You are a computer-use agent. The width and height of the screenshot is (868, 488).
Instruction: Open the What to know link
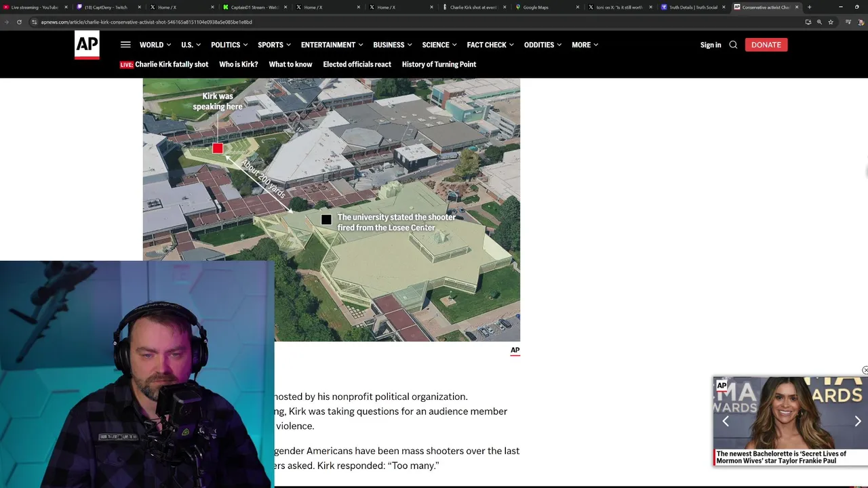click(x=290, y=64)
